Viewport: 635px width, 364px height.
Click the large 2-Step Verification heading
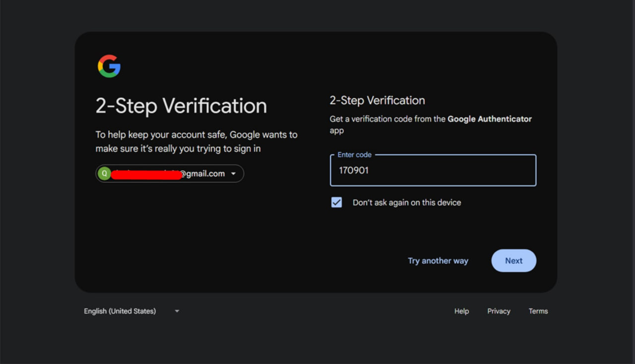[x=181, y=106]
